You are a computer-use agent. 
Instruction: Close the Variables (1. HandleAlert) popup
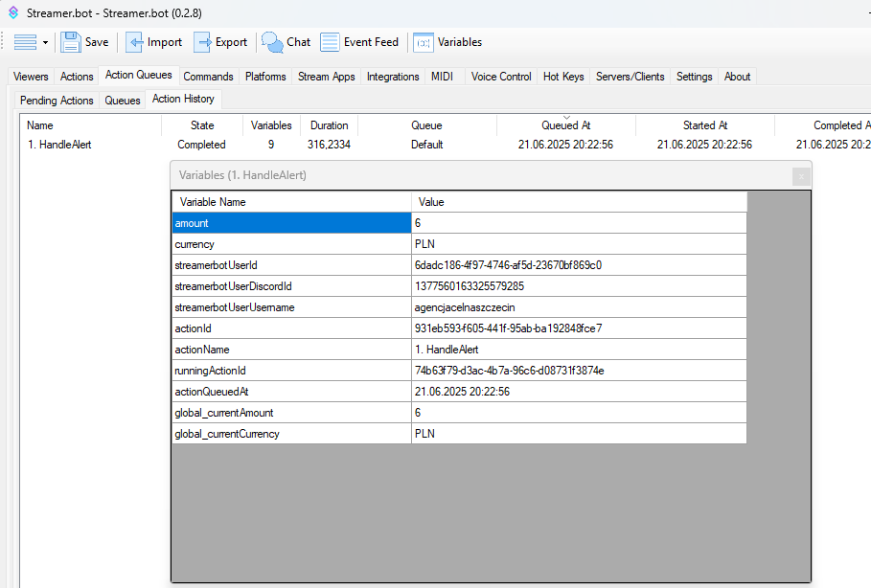801,176
